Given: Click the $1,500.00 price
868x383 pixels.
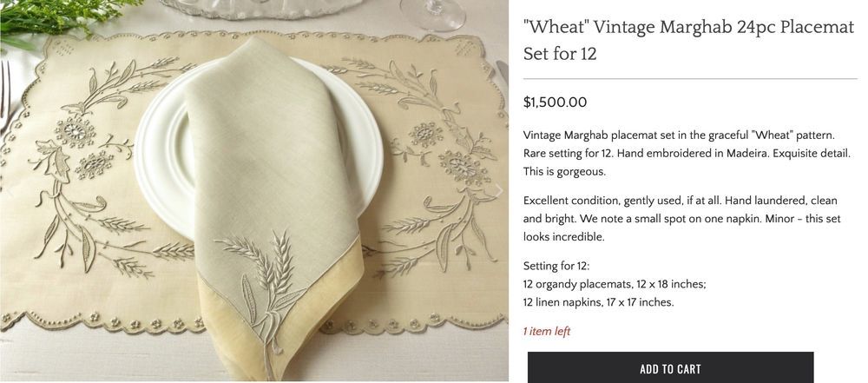Looking at the screenshot, I should pos(556,102).
